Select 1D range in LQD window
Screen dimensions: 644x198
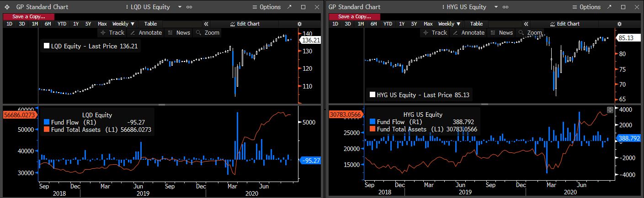pyautogui.click(x=9, y=24)
